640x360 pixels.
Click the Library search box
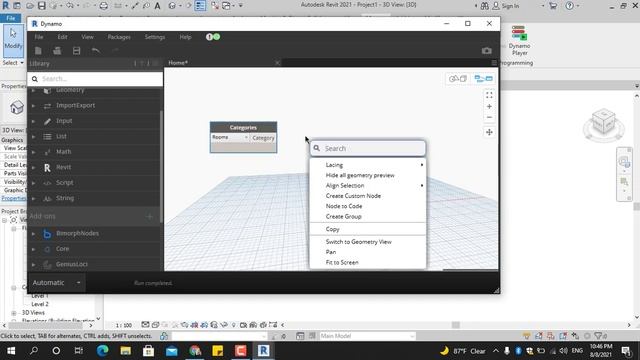pyautogui.click(x=95, y=79)
